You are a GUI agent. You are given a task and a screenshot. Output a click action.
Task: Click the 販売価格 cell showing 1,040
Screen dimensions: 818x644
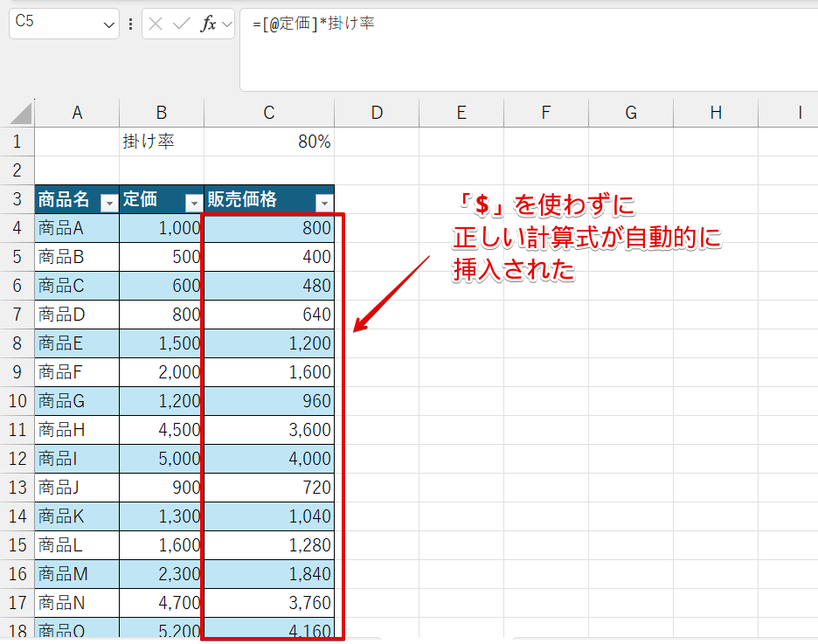(x=269, y=516)
